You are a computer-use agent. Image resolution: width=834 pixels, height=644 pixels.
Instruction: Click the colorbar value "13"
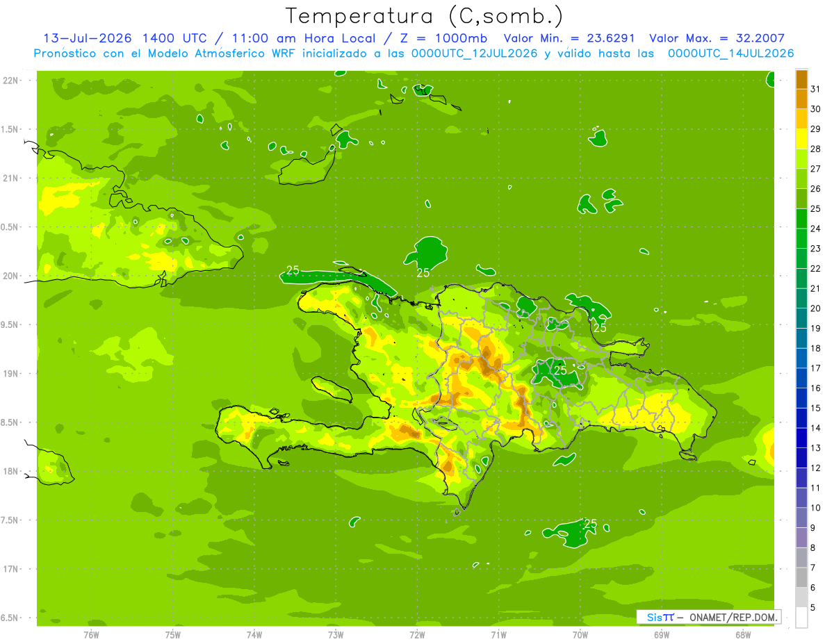[x=816, y=447]
